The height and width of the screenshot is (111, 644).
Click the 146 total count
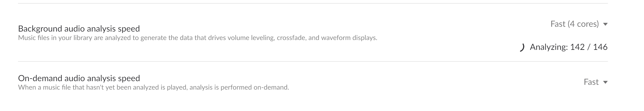600,47
